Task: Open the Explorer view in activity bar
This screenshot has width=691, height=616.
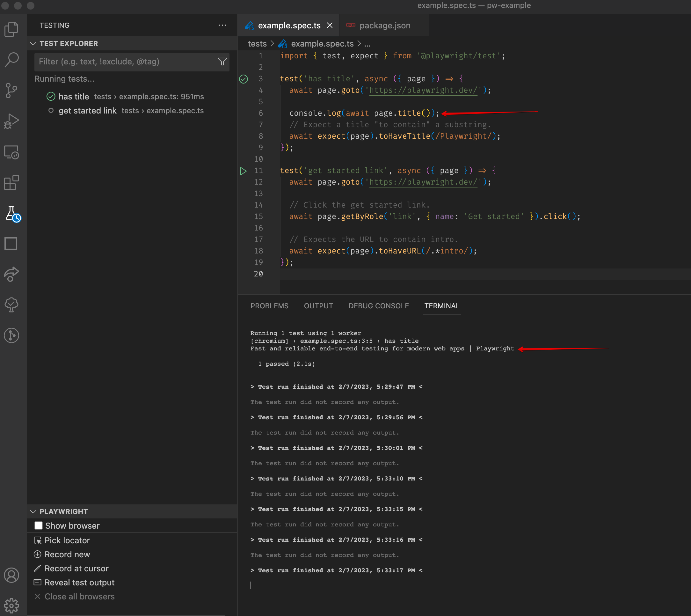Action: point(11,29)
